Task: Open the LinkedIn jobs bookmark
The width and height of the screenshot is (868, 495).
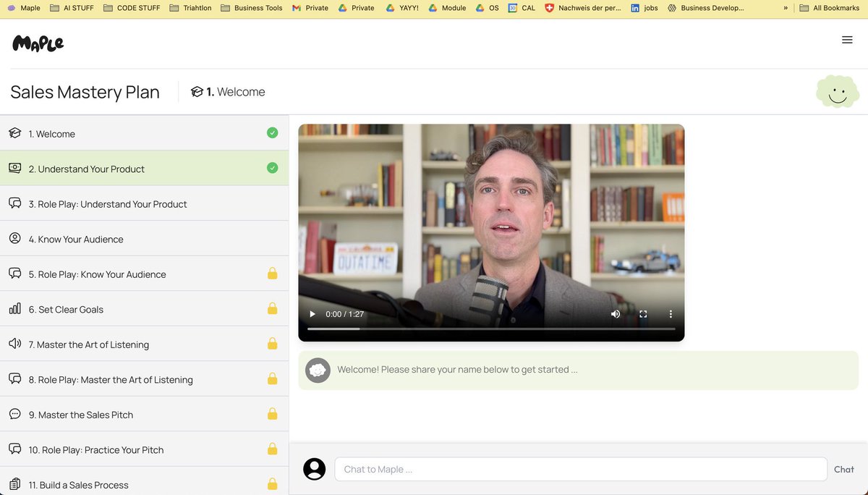Action: pos(644,8)
